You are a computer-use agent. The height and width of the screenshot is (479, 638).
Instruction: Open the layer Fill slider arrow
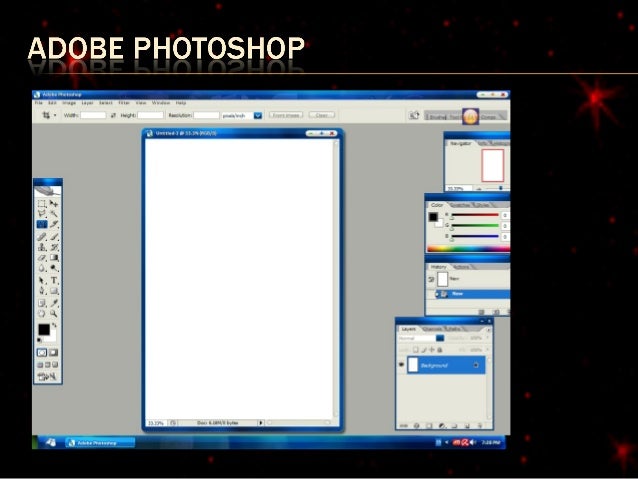487,350
